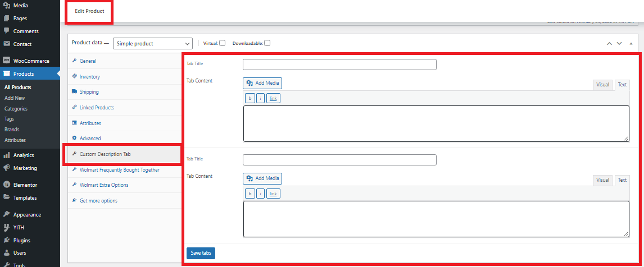
Task: Click italic button in second editor
Action: (x=260, y=194)
